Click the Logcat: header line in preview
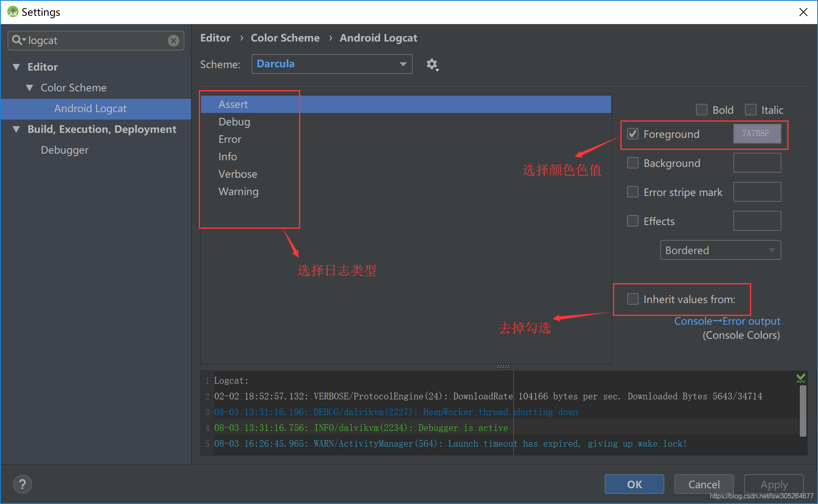This screenshot has width=818, height=504. [231, 380]
